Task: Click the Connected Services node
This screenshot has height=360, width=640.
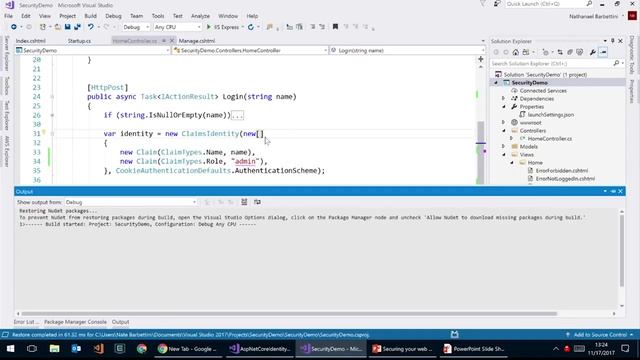Action: click(x=543, y=91)
